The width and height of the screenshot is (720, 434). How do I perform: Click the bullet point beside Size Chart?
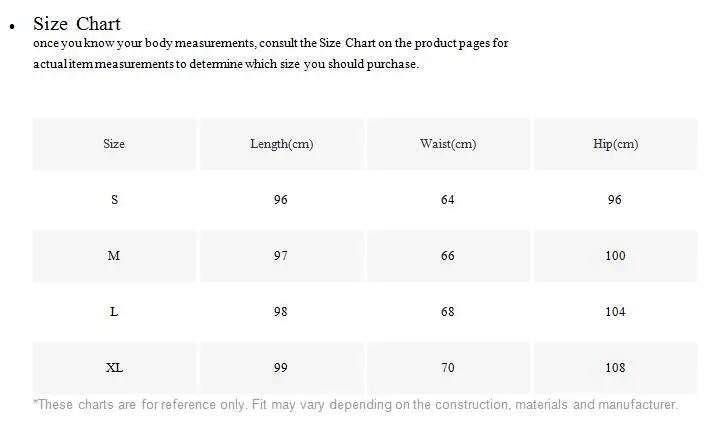point(12,27)
